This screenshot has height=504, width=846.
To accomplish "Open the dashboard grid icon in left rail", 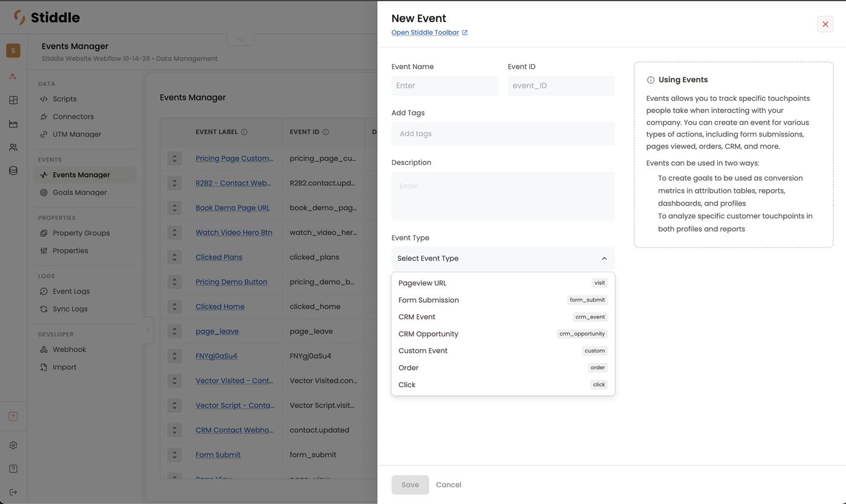I will tap(13, 100).
